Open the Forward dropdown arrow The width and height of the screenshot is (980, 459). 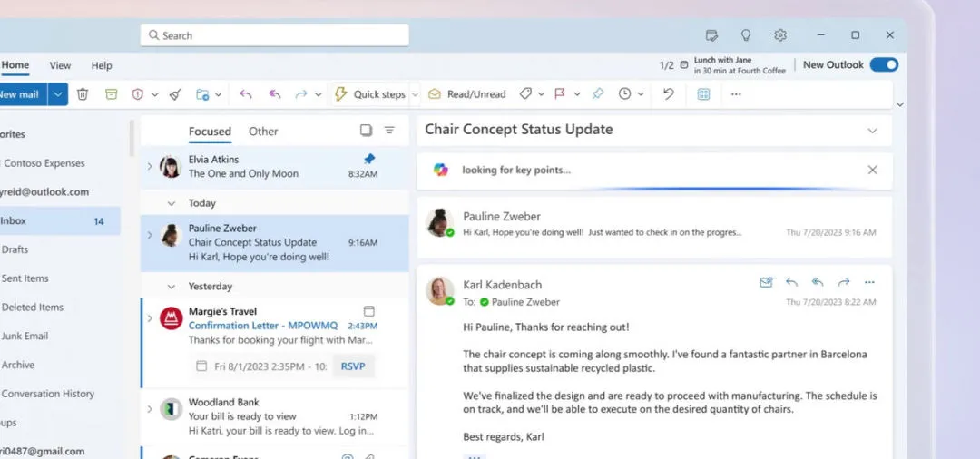(318, 95)
